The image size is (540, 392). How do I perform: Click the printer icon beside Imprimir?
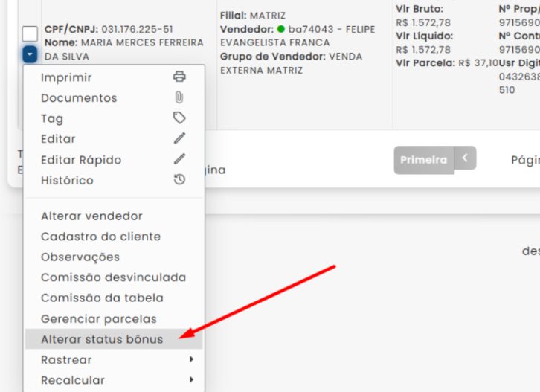point(179,77)
